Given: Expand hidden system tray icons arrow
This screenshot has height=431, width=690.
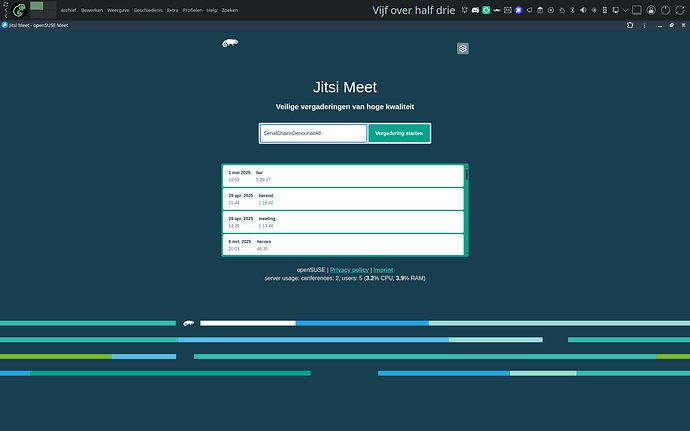Looking at the screenshot, I should point(625,10).
